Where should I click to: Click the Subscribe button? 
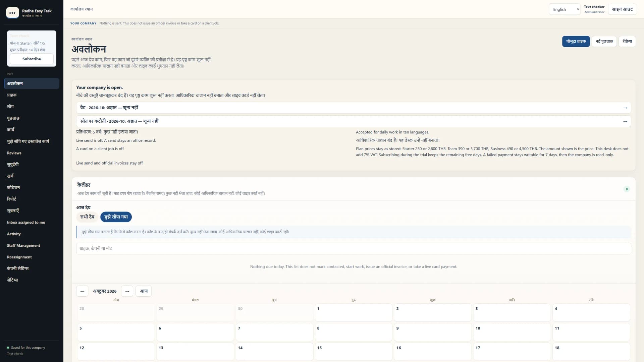32,59
